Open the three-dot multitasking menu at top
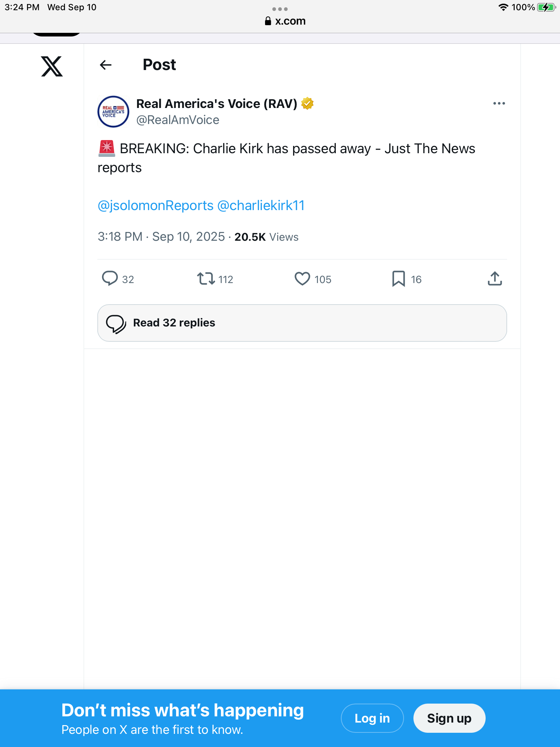 pos(280,9)
